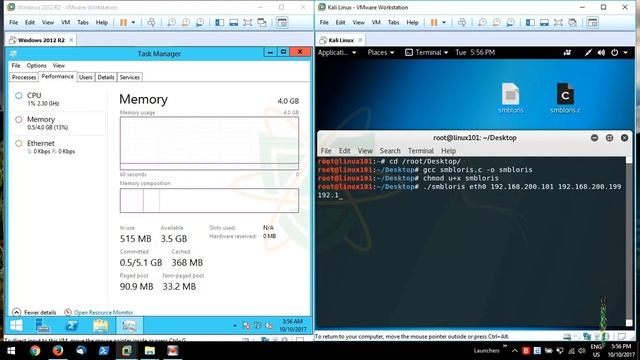Image resolution: width=640 pixels, height=360 pixels.
Task: Open PowerShell from host taskbar
Action: tap(104, 351)
